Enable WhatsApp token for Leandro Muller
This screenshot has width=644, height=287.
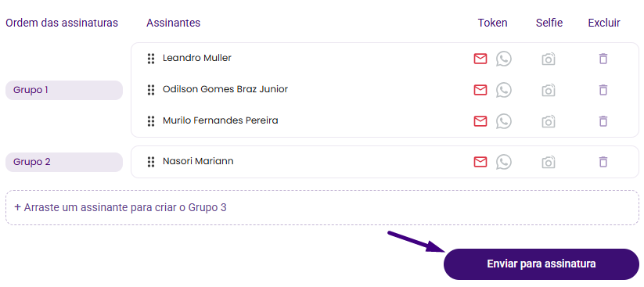tap(503, 59)
